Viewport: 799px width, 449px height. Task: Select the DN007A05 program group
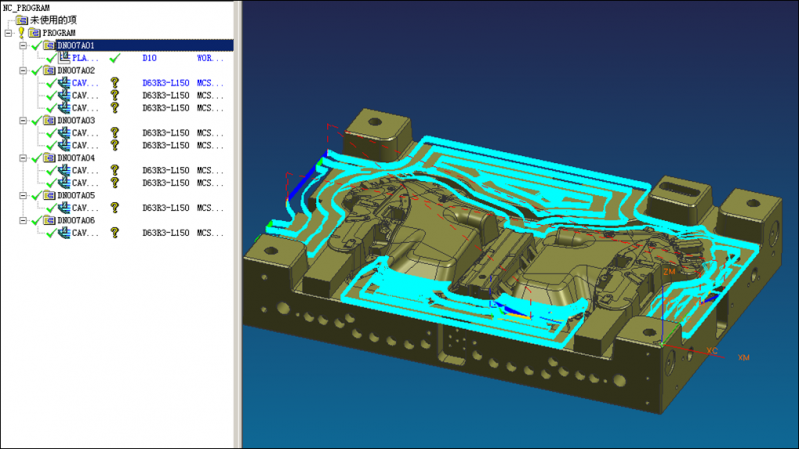[76, 196]
